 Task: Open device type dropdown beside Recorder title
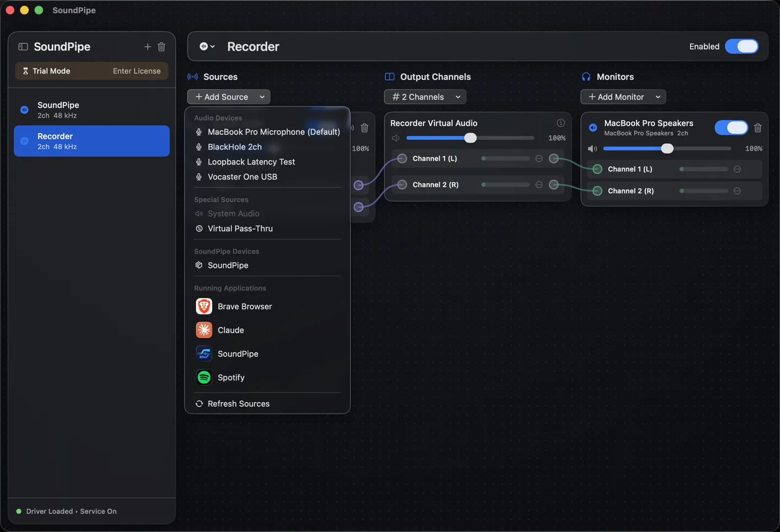[207, 46]
